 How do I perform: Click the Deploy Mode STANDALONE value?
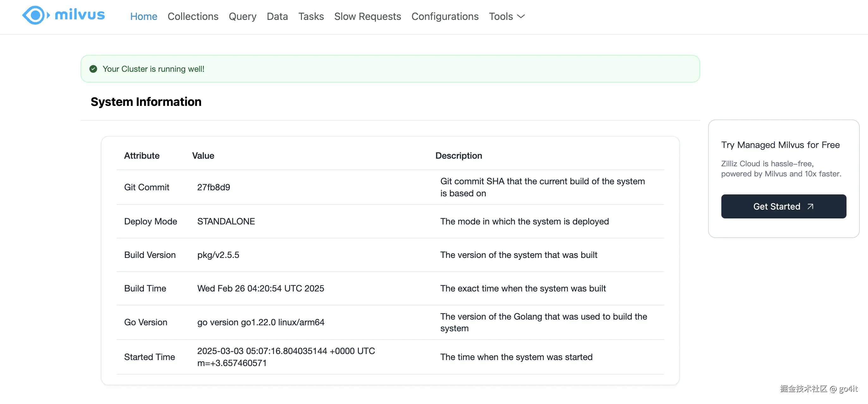(x=226, y=221)
